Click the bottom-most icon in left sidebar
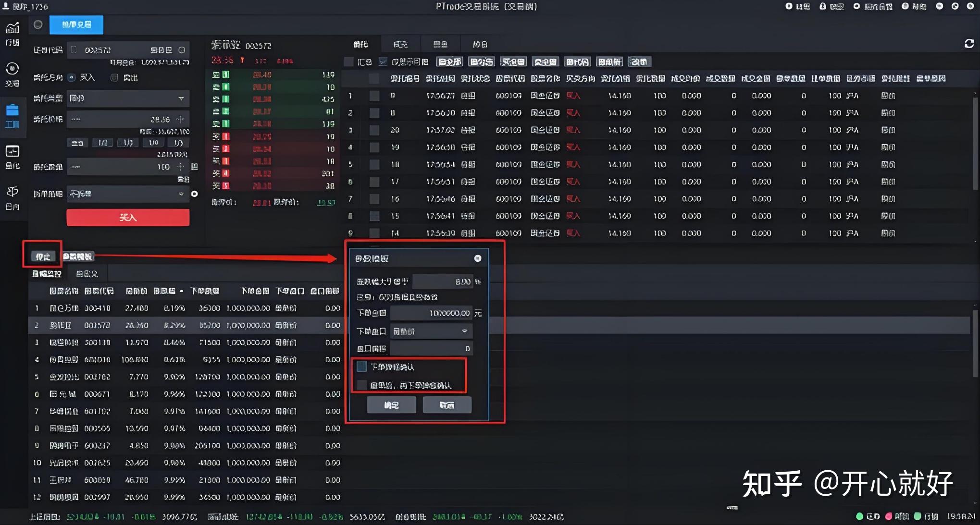Screen dimensions: 980x525 point(12,192)
